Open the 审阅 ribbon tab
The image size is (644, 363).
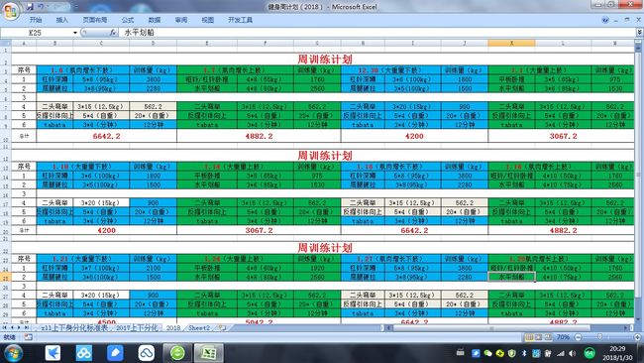tap(181, 20)
